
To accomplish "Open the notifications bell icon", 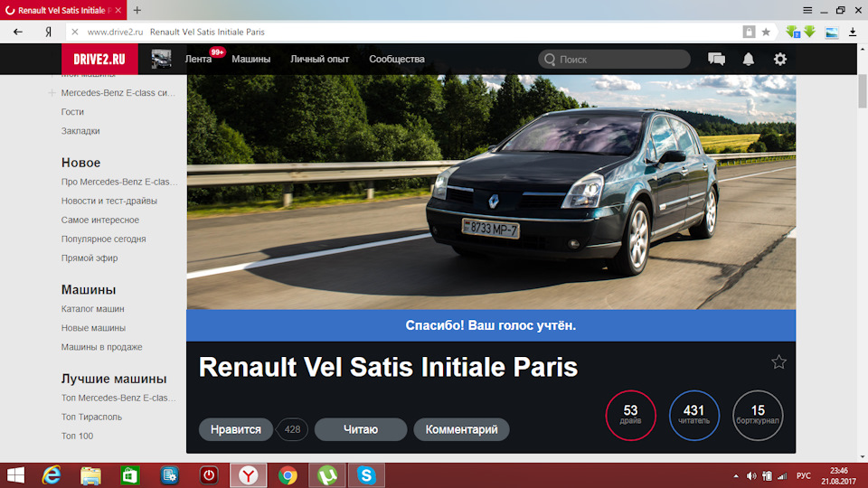I will coord(749,60).
